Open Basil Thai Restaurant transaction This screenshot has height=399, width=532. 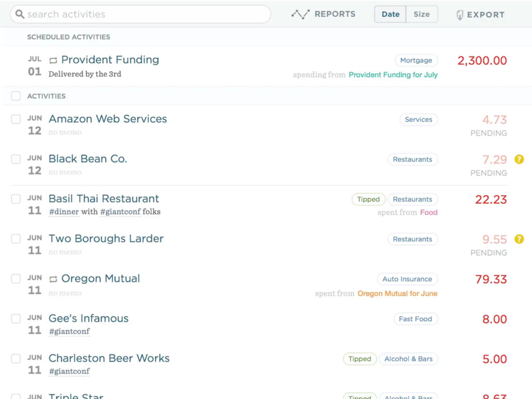click(104, 199)
